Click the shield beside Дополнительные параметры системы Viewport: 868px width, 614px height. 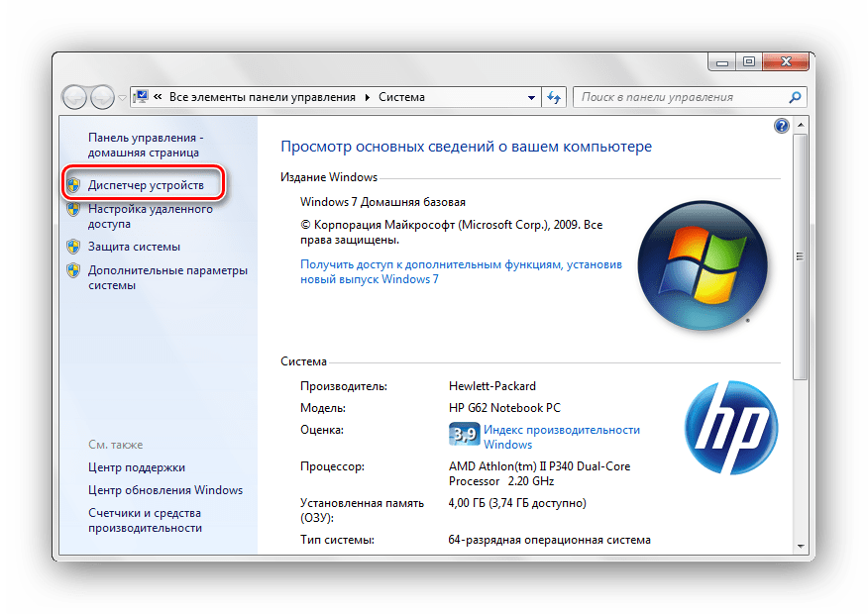72,269
